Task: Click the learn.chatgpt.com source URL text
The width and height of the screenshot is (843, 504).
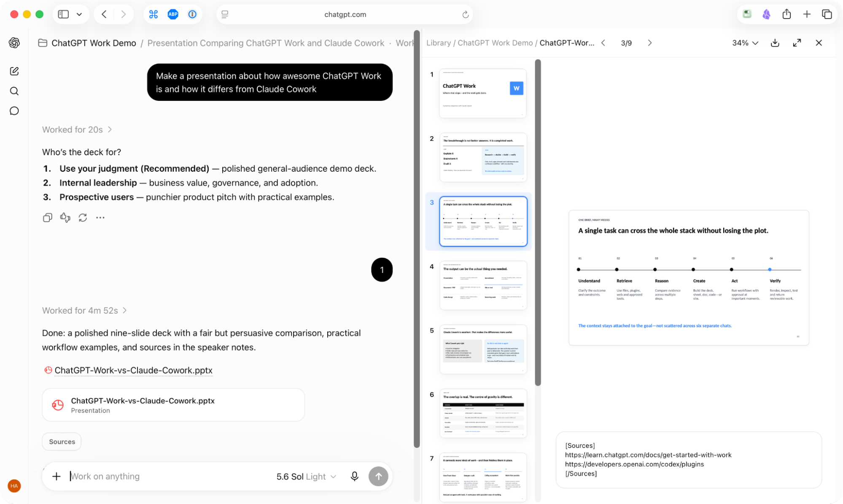Action: click(x=648, y=455)
